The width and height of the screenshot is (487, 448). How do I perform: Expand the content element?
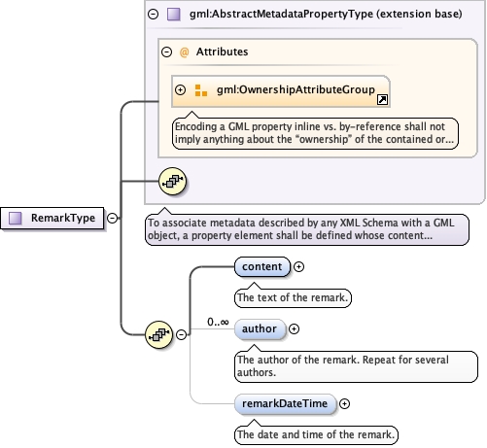tap(298, 266)
